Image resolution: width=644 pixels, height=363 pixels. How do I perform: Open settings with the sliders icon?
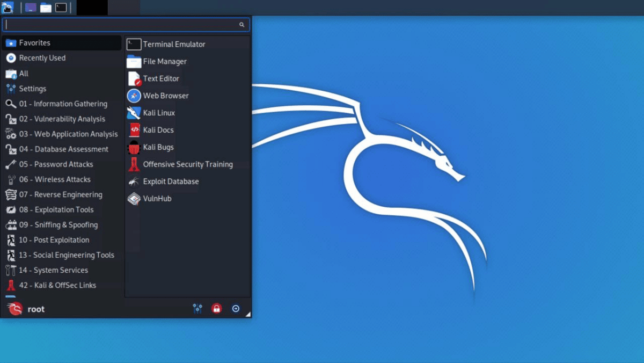197,308
